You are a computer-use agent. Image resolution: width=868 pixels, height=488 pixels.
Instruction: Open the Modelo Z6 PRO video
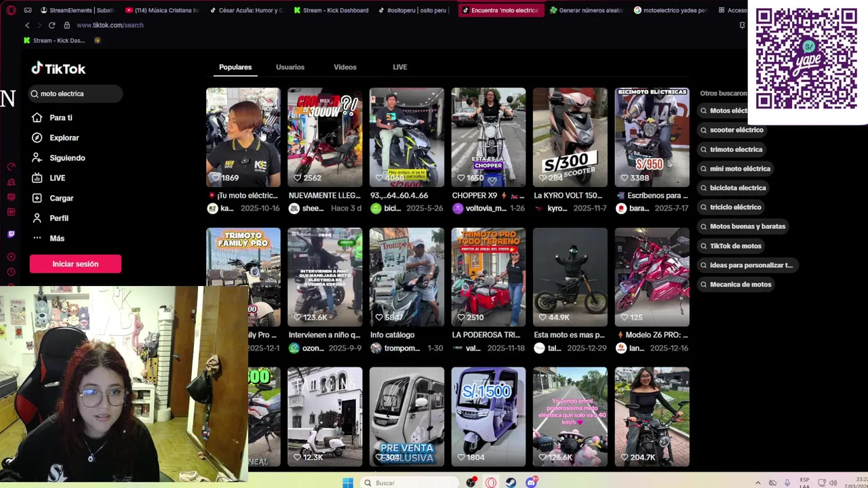coord(652,277)
